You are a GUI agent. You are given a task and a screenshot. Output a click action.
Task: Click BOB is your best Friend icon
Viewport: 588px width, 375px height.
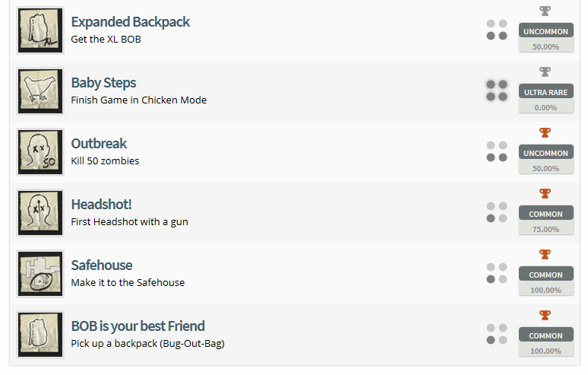pyautogui.click(x=40, y=335)
